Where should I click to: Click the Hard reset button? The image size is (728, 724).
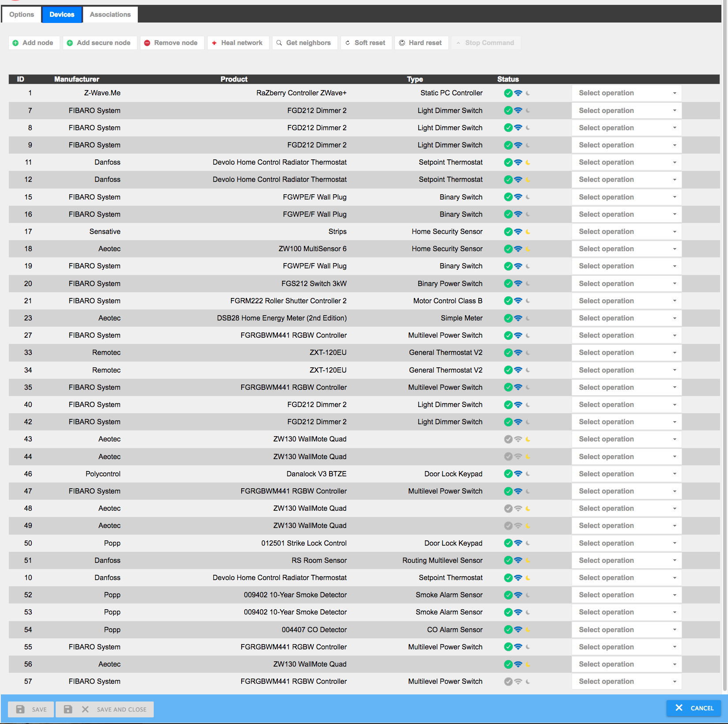click(421, 43)
